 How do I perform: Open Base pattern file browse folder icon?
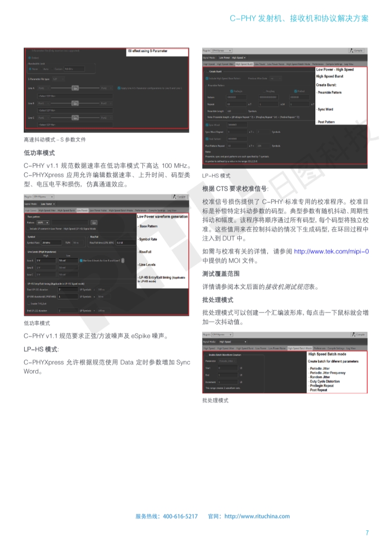[x=93, y=223]
